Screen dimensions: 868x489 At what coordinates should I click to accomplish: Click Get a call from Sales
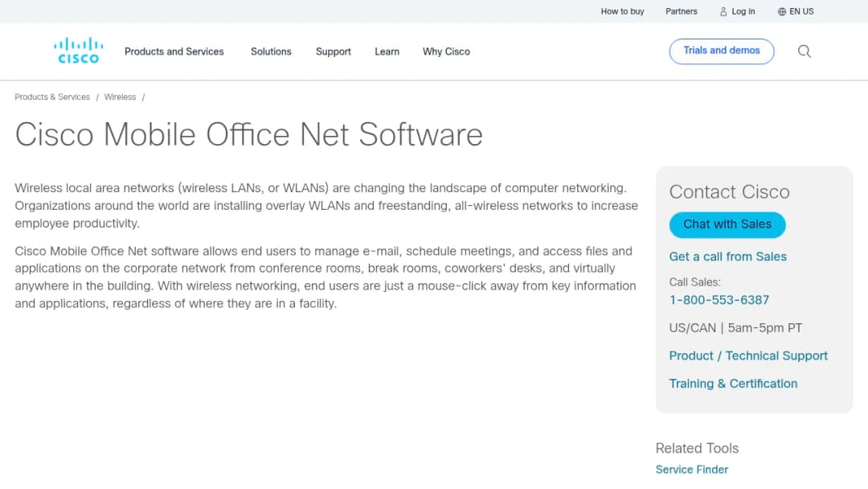(x=727, y=257)
